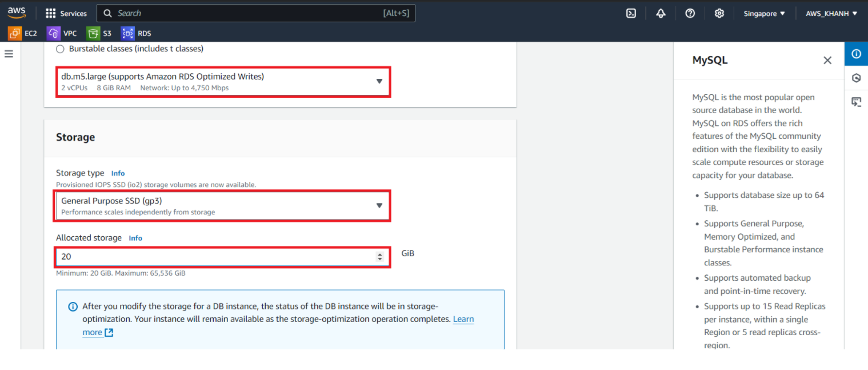This screenshot has height=370, width=868.
Task: Close the MySQL help panel
Action: 827,60
